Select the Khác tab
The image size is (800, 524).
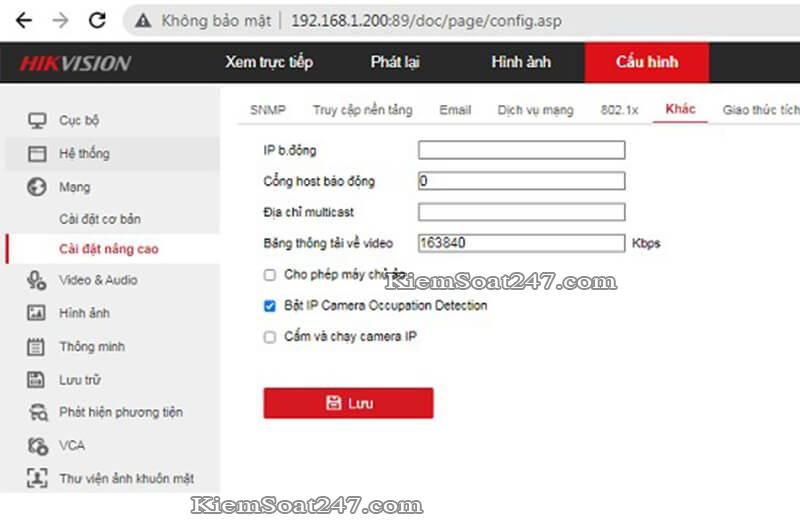(680, 109)
